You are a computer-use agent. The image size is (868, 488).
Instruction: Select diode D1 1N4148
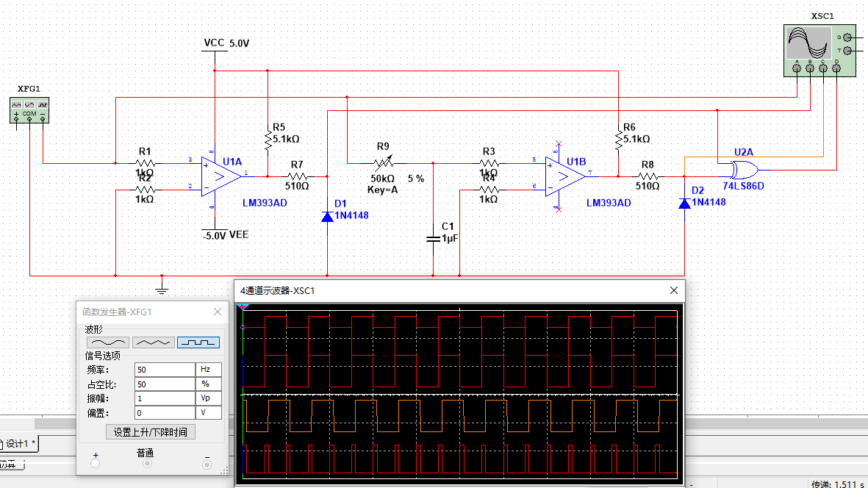(x=327, y=216)
